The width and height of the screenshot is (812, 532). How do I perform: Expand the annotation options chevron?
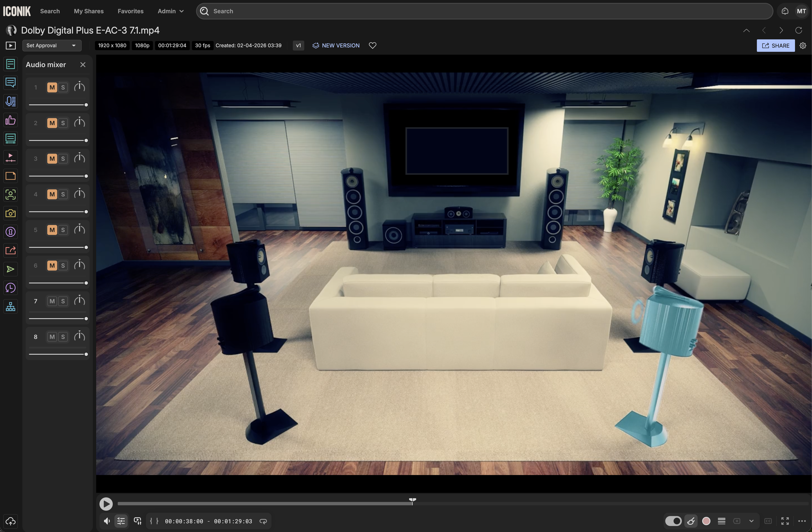(751, 521)
